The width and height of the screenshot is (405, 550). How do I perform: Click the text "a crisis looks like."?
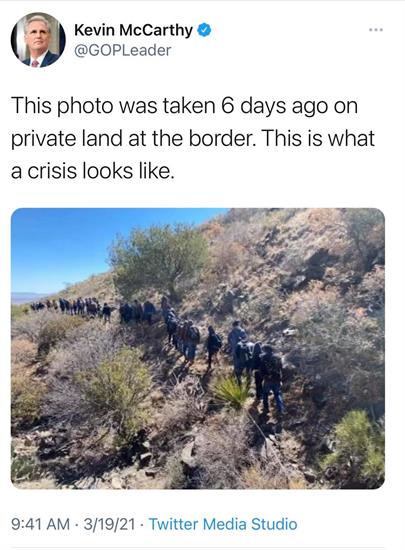pos(93,171)
